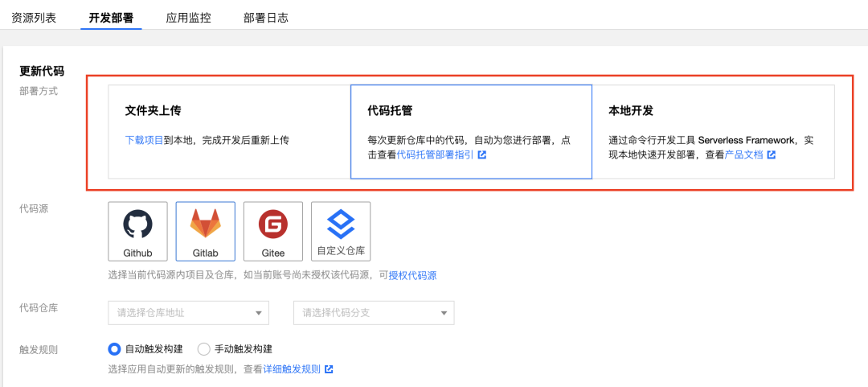The width and height of the screenshot is (868, 387).
Task: Enable 手动触发构建 radio option
Action: click(203, 349)
